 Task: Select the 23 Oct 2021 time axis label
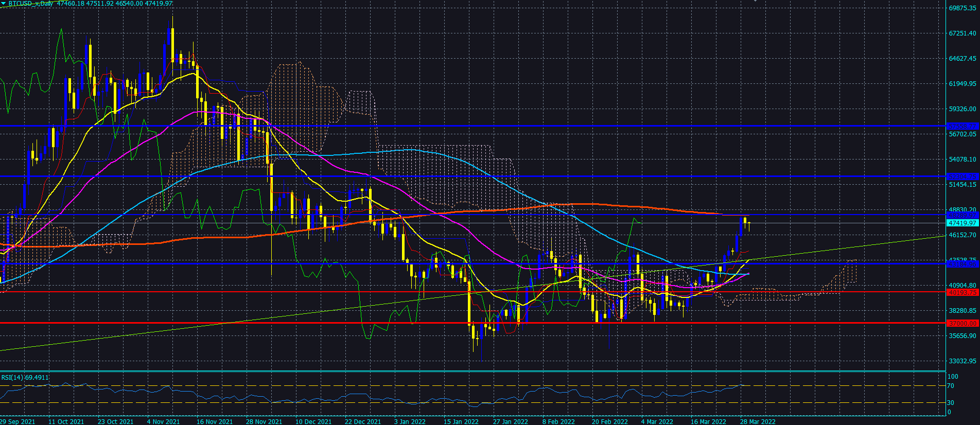(115, 421)
